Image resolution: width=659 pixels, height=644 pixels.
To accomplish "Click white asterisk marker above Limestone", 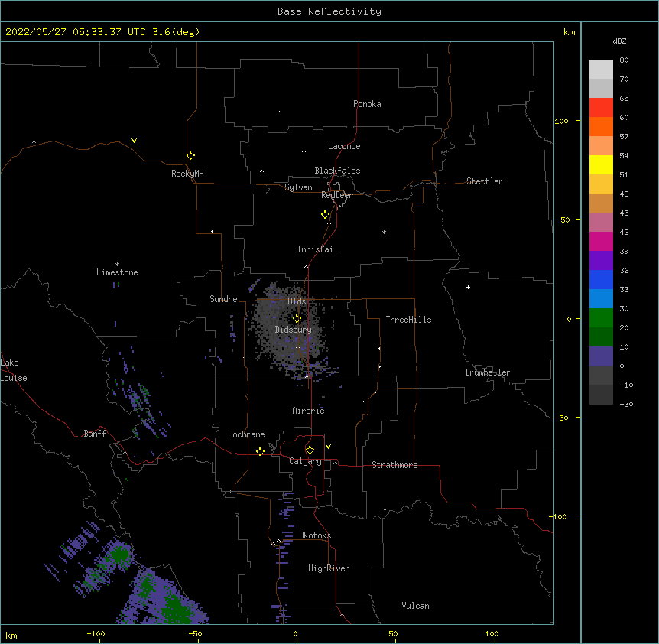I will (x=117, y=265).
